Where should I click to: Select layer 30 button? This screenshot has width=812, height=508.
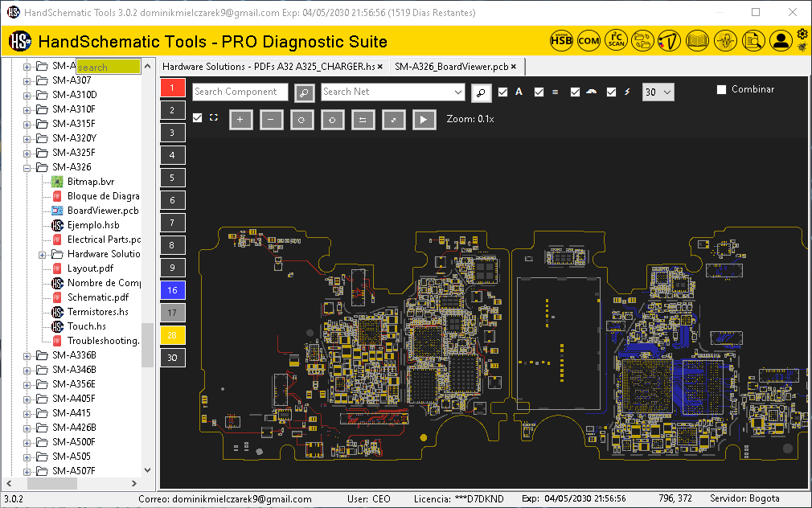coord(172,358)
